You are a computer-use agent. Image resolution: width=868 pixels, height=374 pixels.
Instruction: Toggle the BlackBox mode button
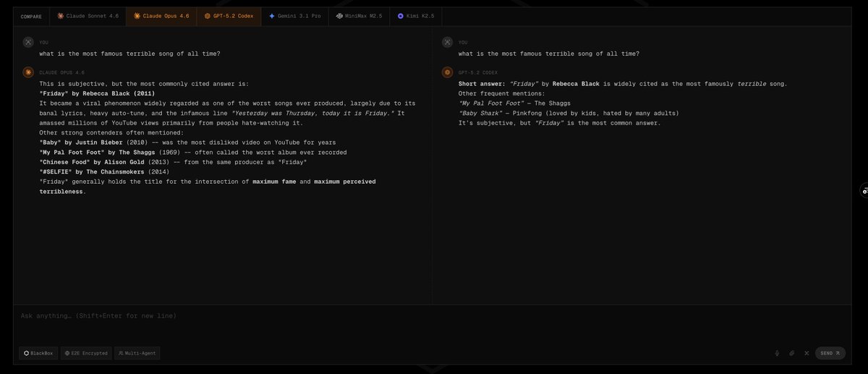point(38,353)
